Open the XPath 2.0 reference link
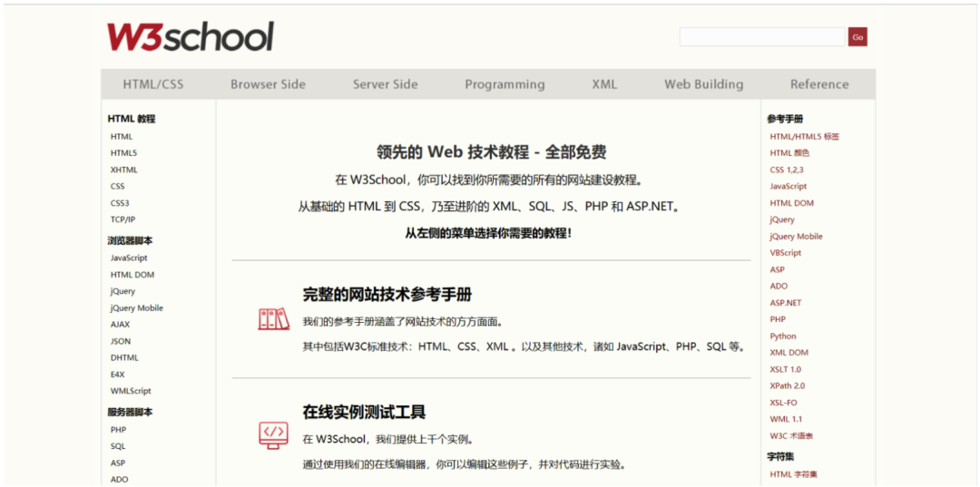This screenshot has width=980, height=487. tap(787, 385)
